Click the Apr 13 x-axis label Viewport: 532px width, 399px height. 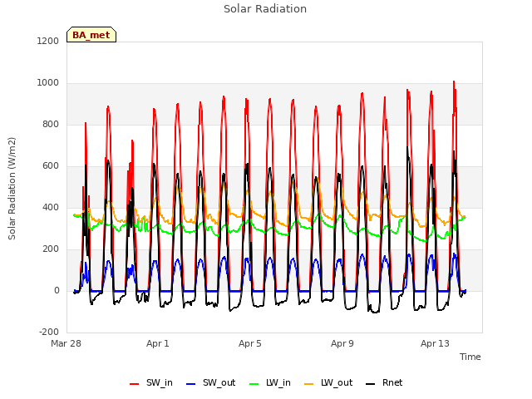coord(435,343)
